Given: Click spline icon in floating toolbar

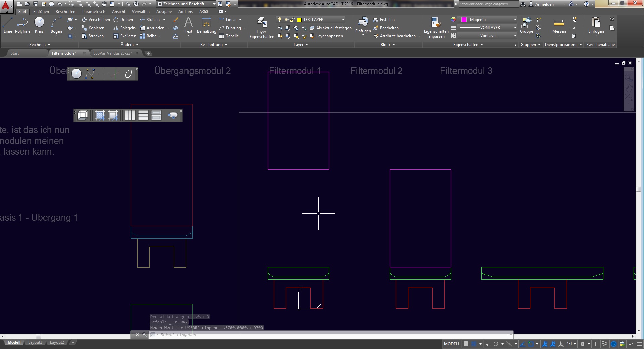Looking at the screenshot, I should click(x=90, y=74).
